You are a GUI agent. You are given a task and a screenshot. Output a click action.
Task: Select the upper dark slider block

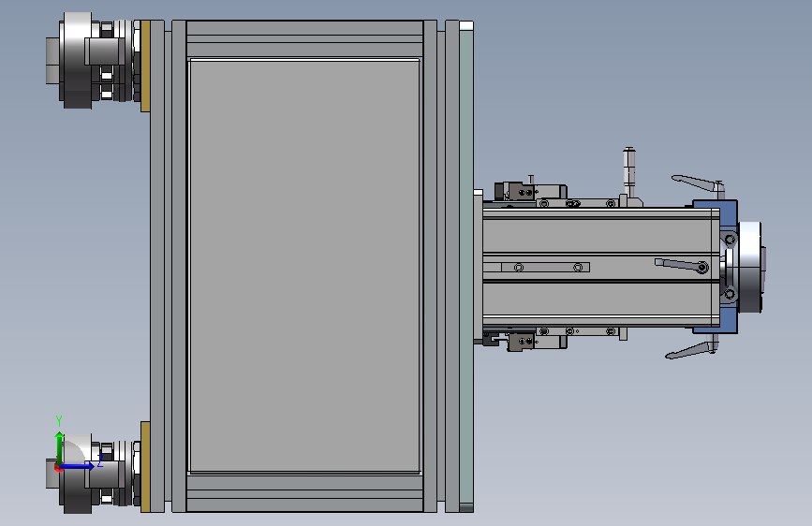[x=515, y=191]
